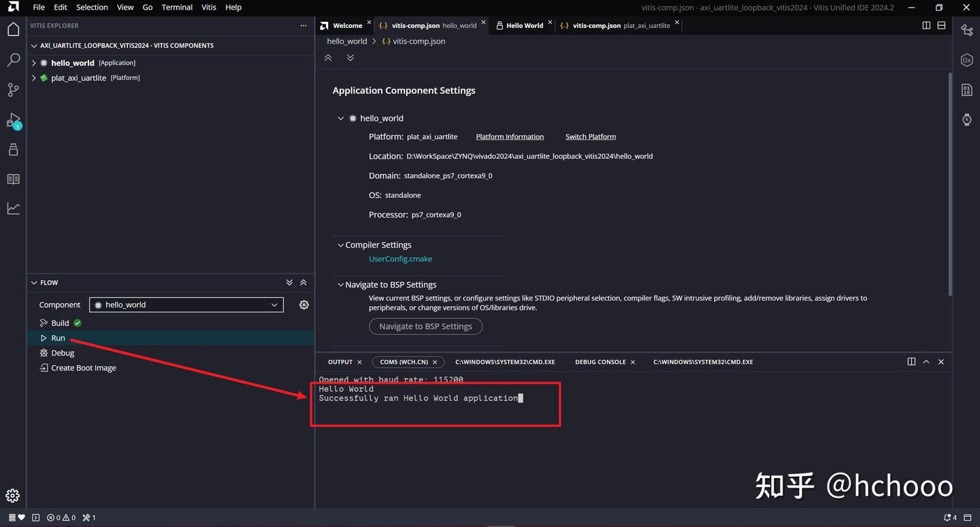Close the bottom panel
Viewport: 980px width, 527px height.
(941, 362)
